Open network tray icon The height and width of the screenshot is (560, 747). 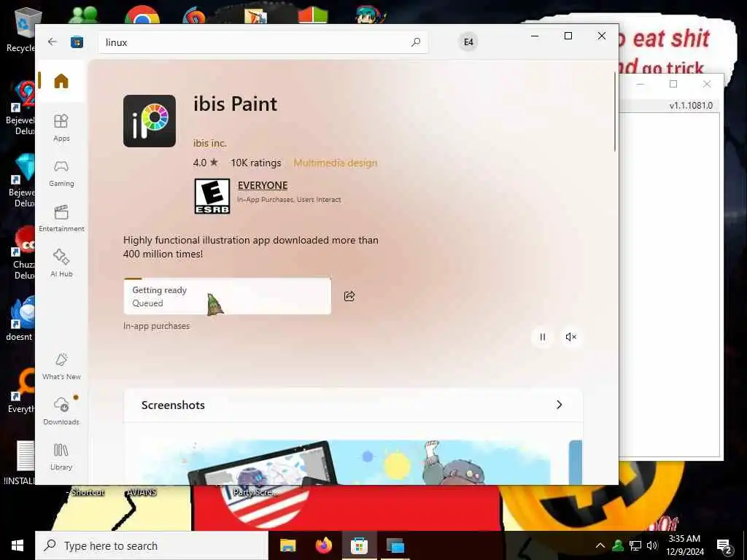(x=635, y=545)
